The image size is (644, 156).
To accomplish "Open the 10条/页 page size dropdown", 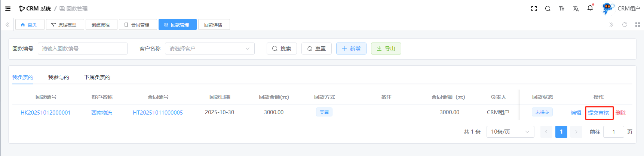I will tap(510, 132).
